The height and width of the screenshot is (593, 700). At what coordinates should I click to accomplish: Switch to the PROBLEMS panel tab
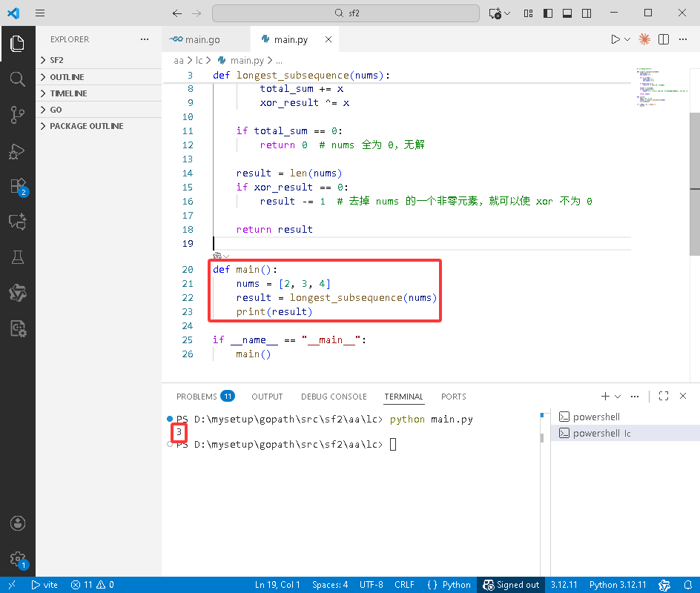pyautogui.click(x=205, y=397)
